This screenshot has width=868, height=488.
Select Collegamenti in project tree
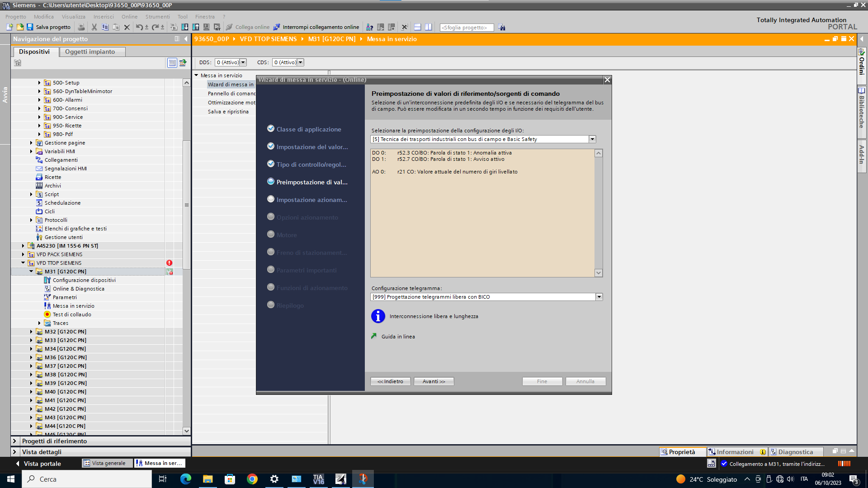click(x=61, y=160)
